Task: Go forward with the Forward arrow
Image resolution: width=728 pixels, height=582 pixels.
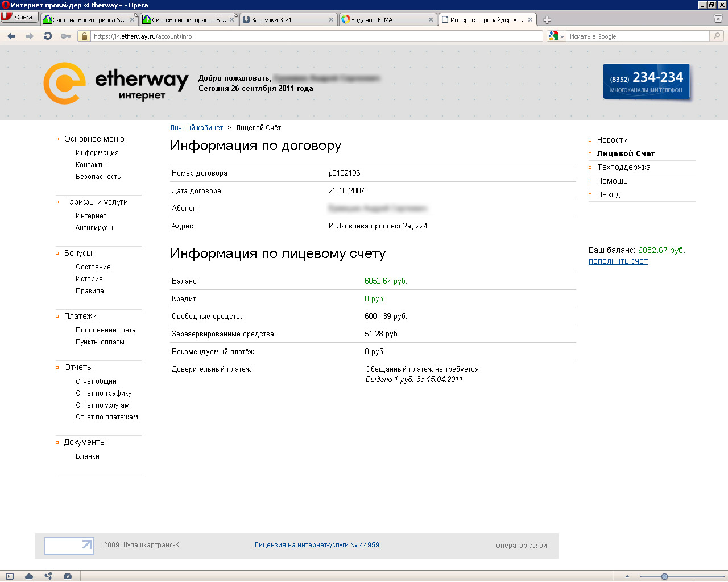Action: pyautogui.click(x=30, y=36)
